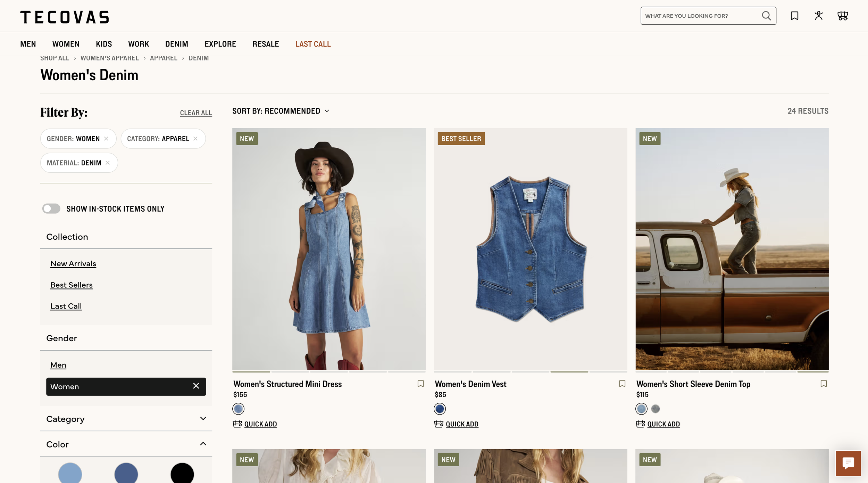This screenshot has height=483, width=868.
Task: Open the Denim navigation menu
Action: click(176, 44)
